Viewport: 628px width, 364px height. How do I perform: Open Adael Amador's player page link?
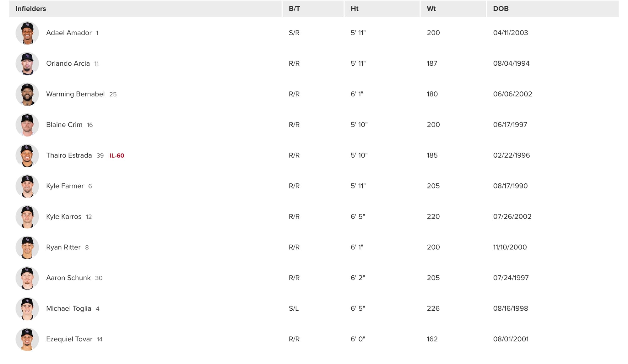(x=69, y=33)
